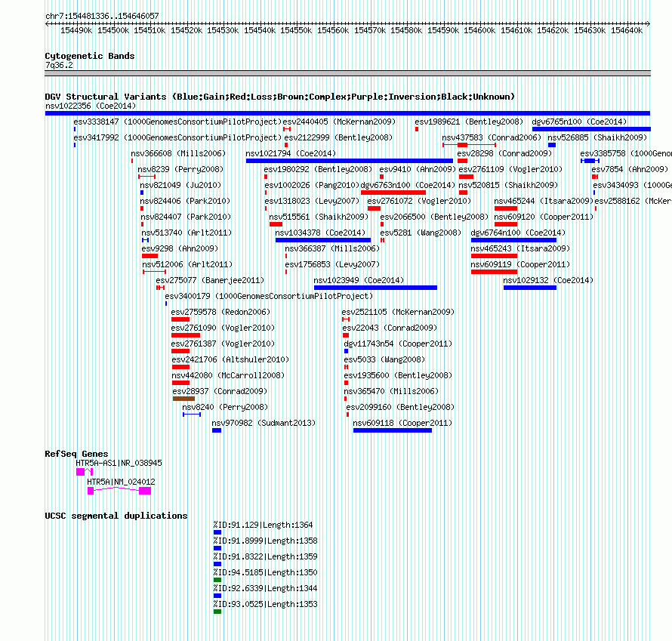This screenshot has height=641, width=672.
Task: Open the HTR5A|NM_024012 gene label
Action: (x=121, y=482)
